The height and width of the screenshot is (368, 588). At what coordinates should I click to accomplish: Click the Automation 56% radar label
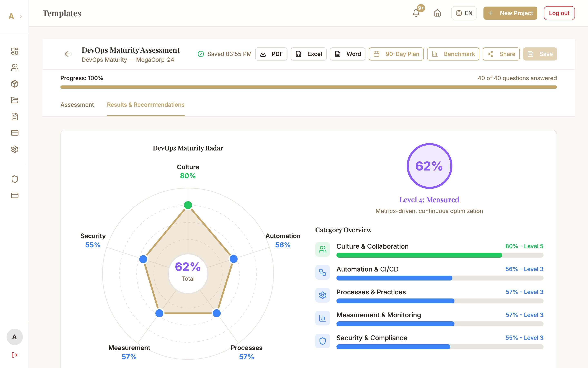point(283,240)
